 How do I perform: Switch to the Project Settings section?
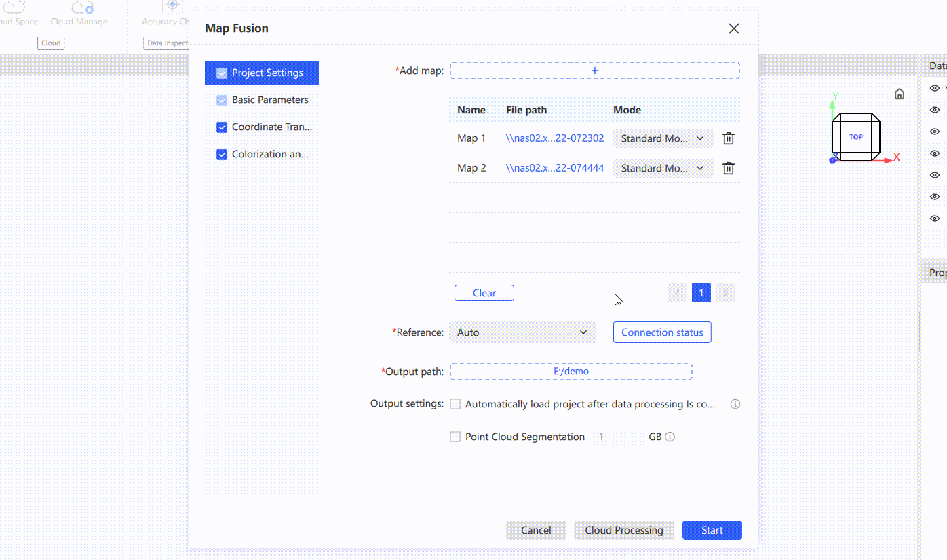262,73
